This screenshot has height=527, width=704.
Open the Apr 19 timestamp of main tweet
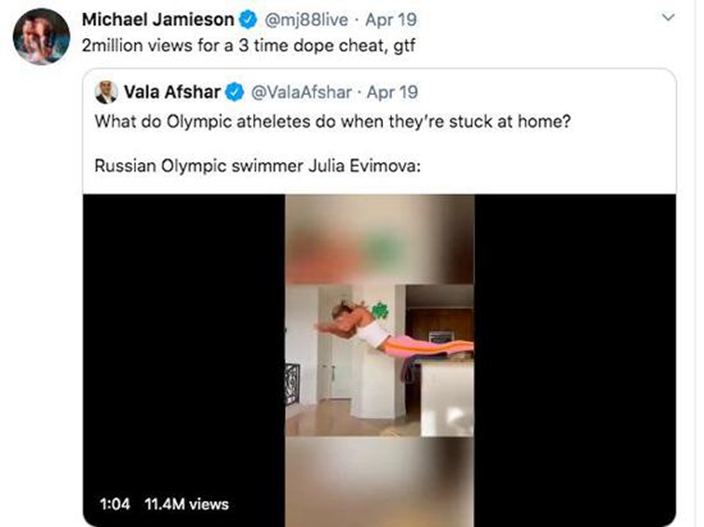point(391,20)
